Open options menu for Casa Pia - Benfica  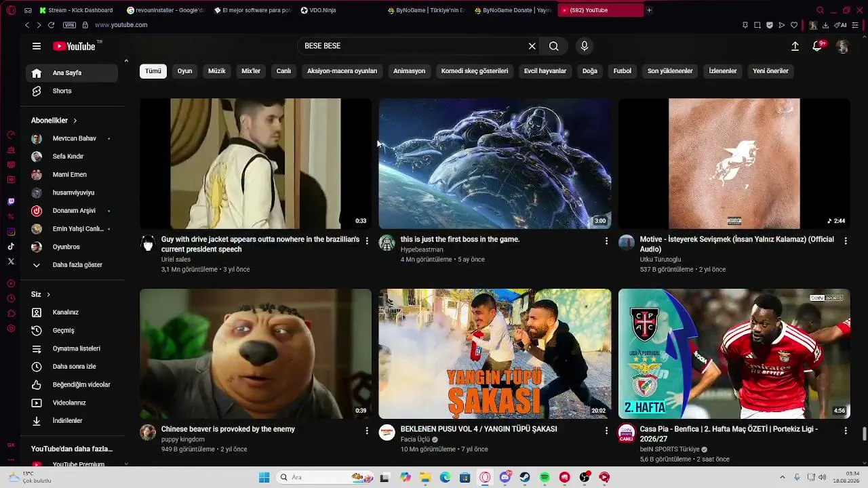(x=846, y=430)
